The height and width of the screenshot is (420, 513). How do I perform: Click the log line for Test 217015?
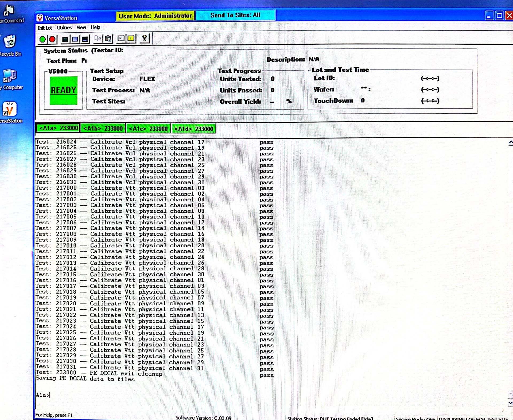tap(155, 275)
